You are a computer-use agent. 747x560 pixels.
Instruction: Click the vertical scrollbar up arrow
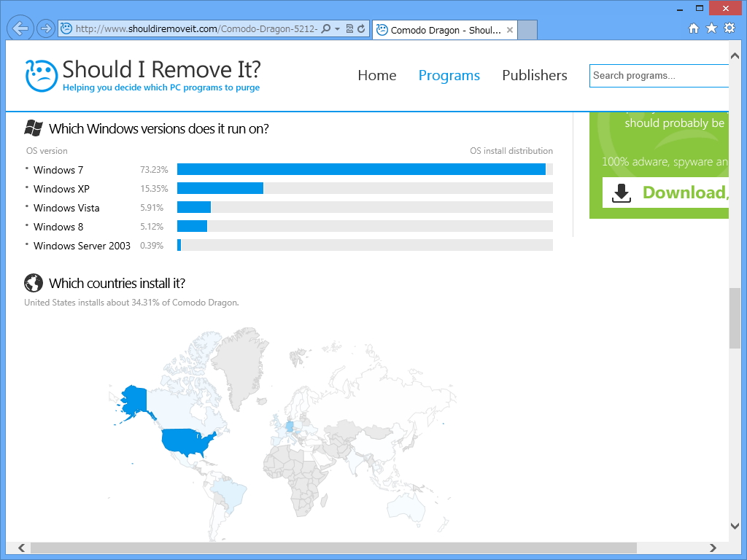735,55
